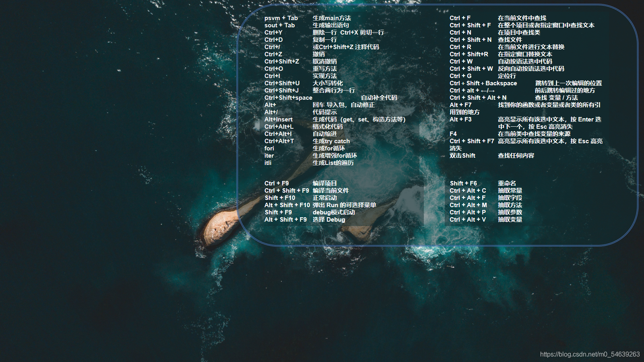Click the "Ctrl+Shift+space" shortcut text

tap(288, 98)
